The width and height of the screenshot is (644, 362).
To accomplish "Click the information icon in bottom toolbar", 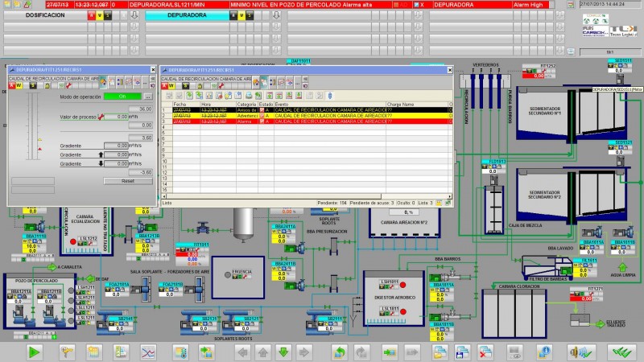I will (x=544, y=352).
